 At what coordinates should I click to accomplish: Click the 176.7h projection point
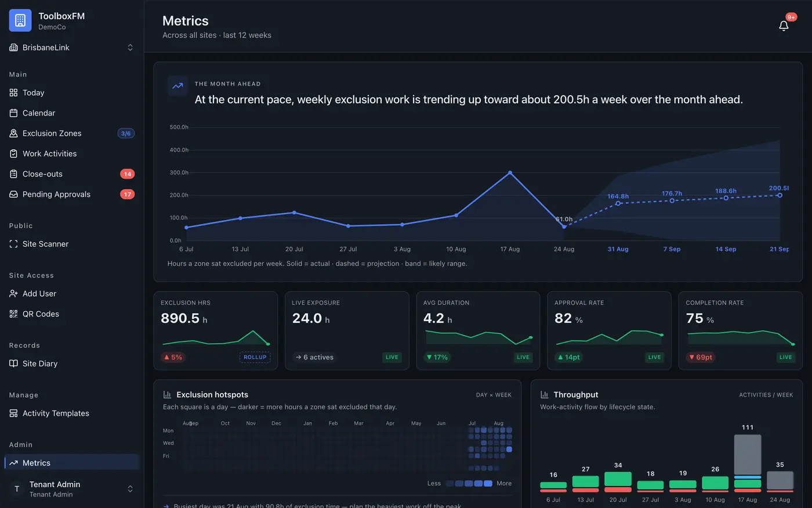[x=672, y=201]
